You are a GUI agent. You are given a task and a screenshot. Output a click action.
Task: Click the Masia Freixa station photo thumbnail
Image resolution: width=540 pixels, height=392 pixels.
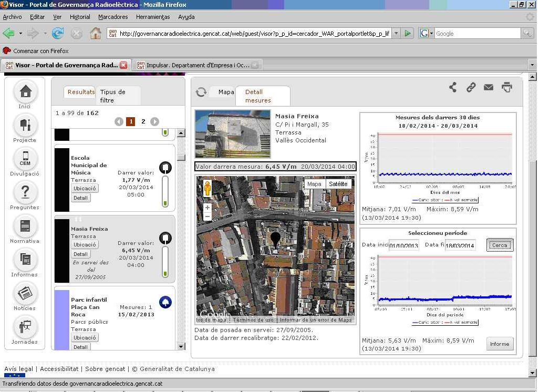[233, 134]
